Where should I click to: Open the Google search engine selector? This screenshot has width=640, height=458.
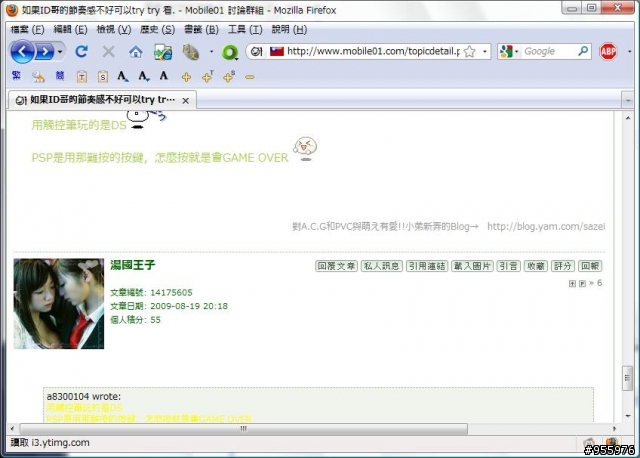coord(509,51)
